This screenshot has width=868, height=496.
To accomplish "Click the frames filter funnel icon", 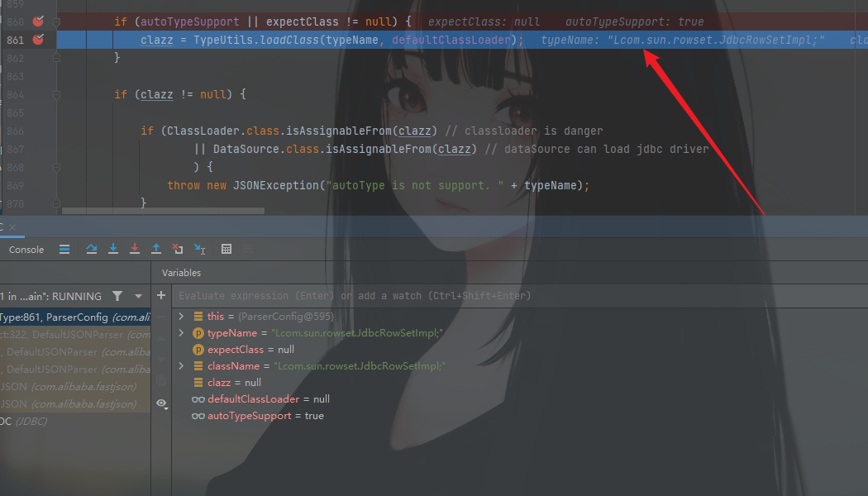I will [x=117, y=296].
